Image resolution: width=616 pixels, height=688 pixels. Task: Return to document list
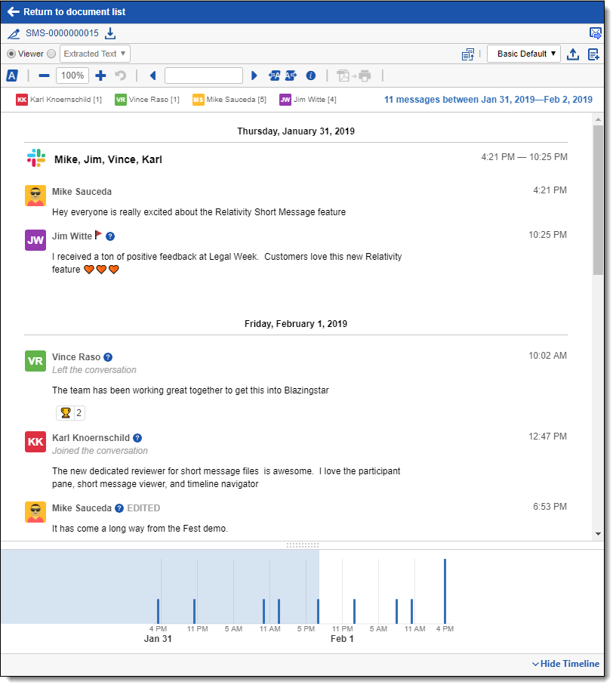66,12
